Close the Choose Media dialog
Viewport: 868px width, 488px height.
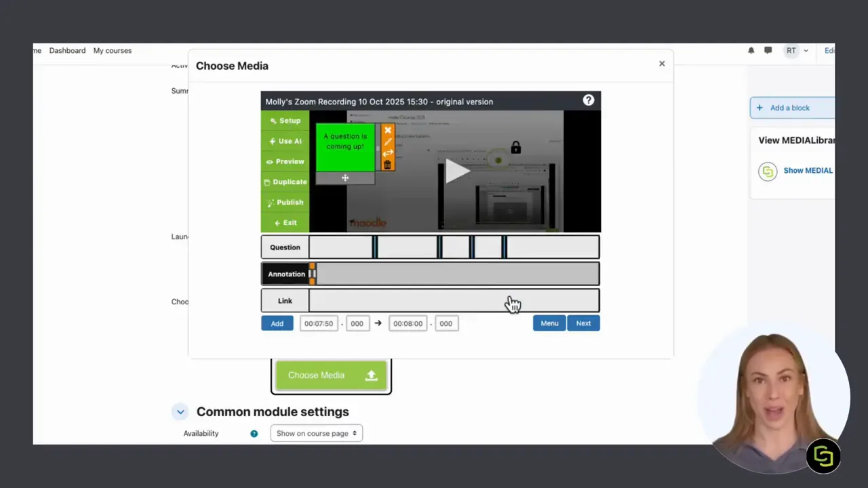point(662,64)
